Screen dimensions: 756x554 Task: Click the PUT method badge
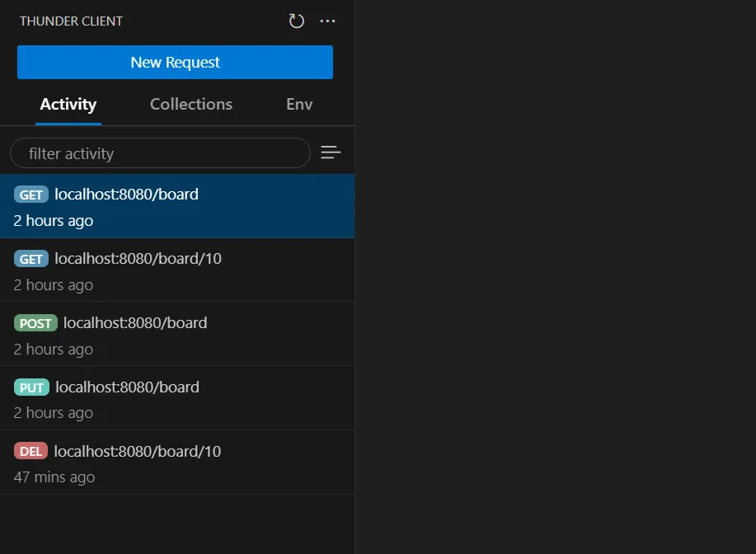point(31,388)
